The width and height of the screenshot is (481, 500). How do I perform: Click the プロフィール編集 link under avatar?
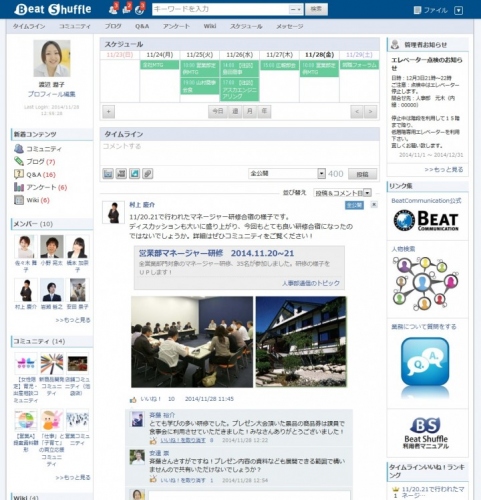click(x=52, y=94)
